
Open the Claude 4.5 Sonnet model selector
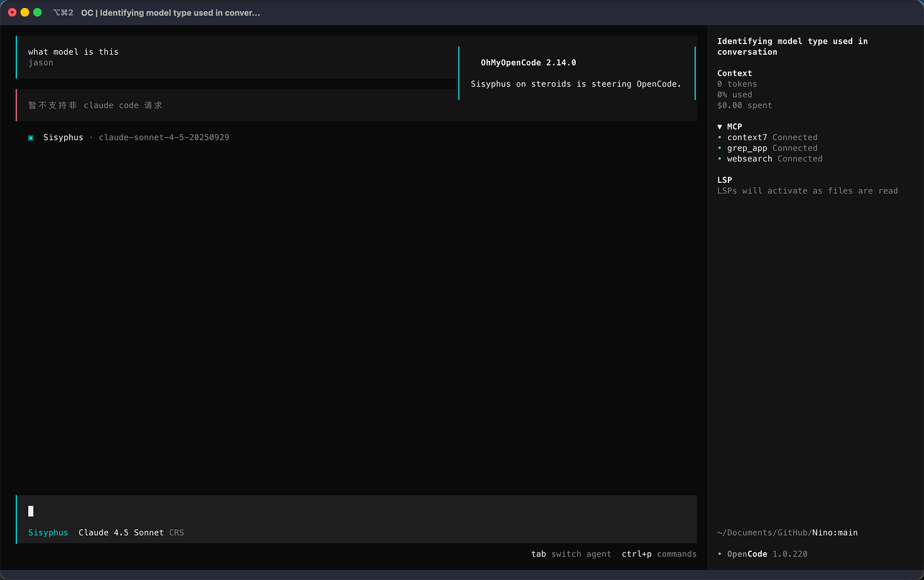(121, 532)
